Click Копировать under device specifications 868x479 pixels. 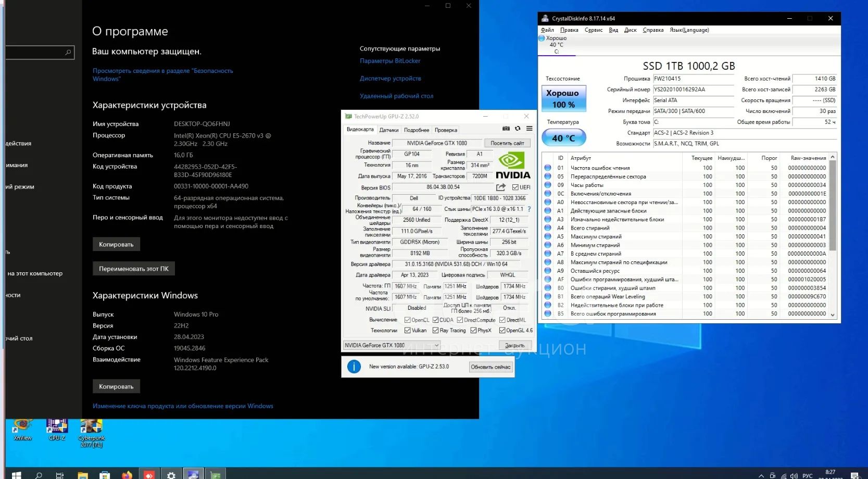coord(116,244)
